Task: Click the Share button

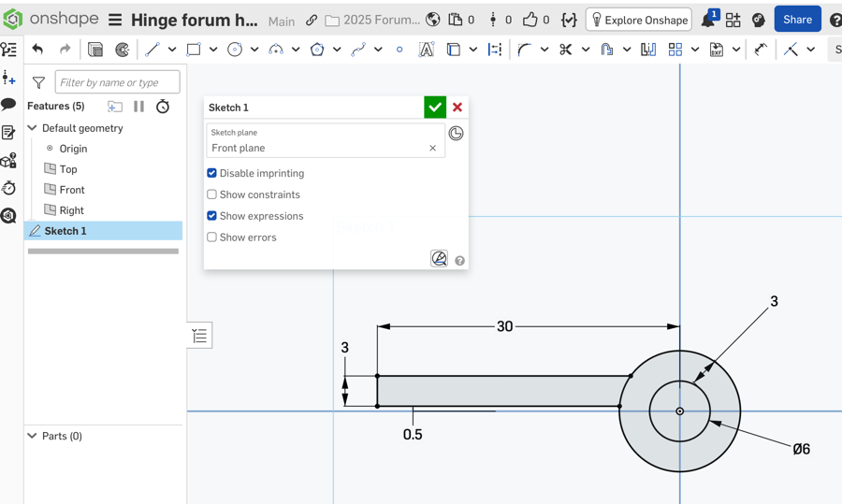Action: (797, 20)
